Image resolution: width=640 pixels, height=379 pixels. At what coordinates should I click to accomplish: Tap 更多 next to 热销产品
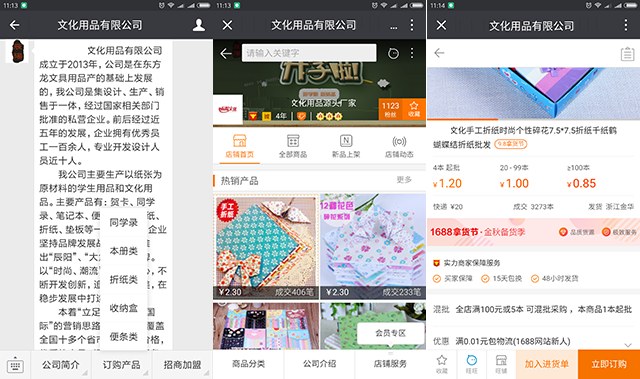pos(404,180)
